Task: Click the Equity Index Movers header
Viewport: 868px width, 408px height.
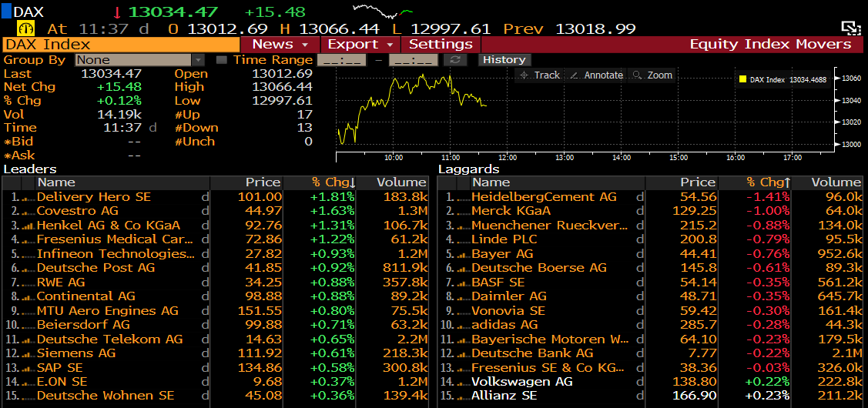Action: point(770,45)
